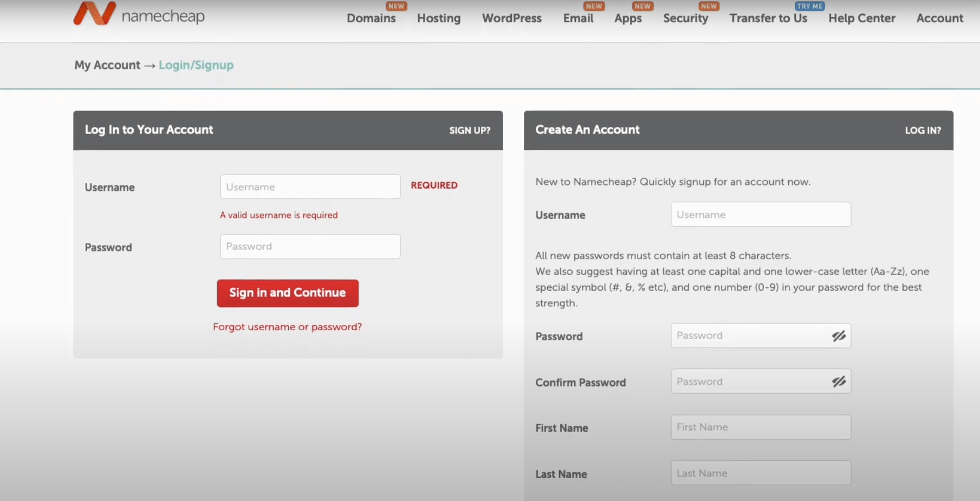The width and height of the screenshot is (980, 501).
Task: Click 'New to Namecheap? Quickly signup' text
Action: click(x=673, y=182)
